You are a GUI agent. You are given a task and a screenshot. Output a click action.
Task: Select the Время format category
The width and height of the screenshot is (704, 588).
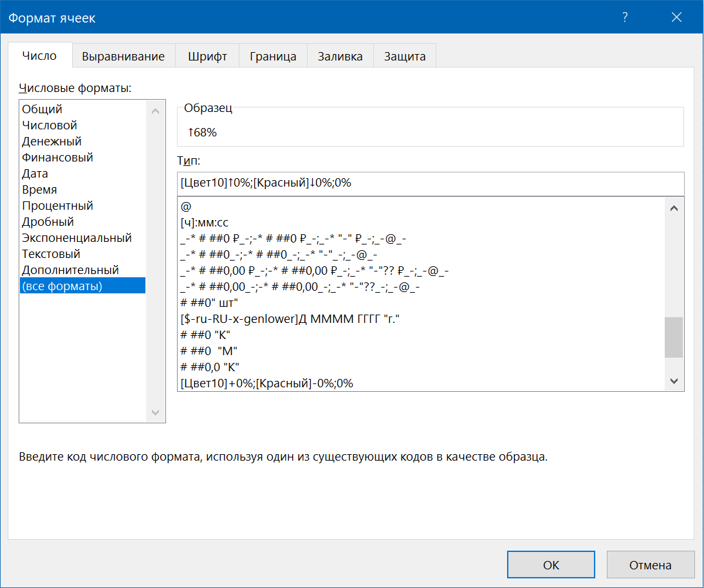82,189
